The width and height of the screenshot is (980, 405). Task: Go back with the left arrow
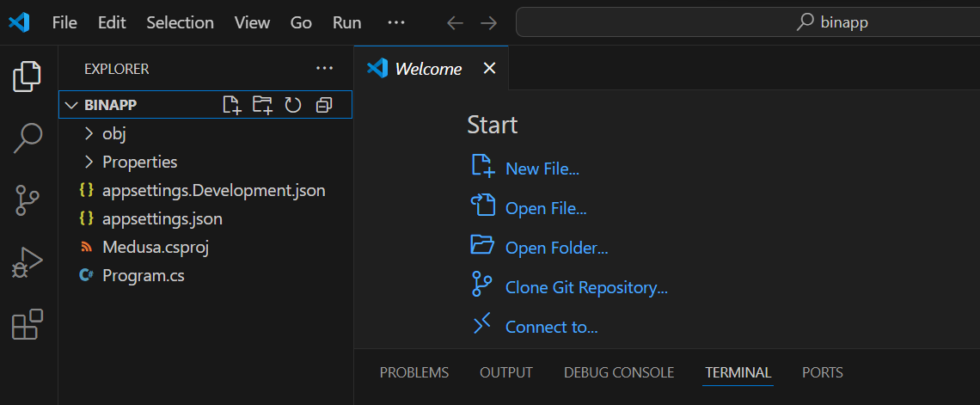[x=455, y=23]
